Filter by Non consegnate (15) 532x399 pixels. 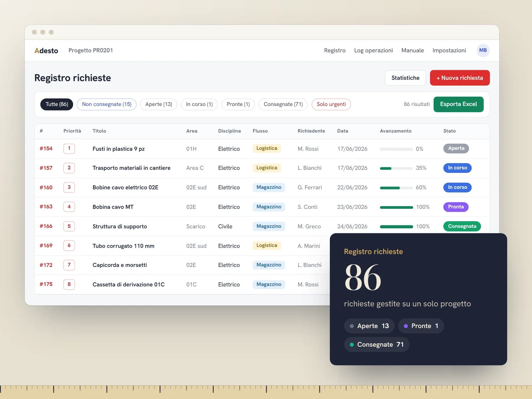[x=106, y=104]
